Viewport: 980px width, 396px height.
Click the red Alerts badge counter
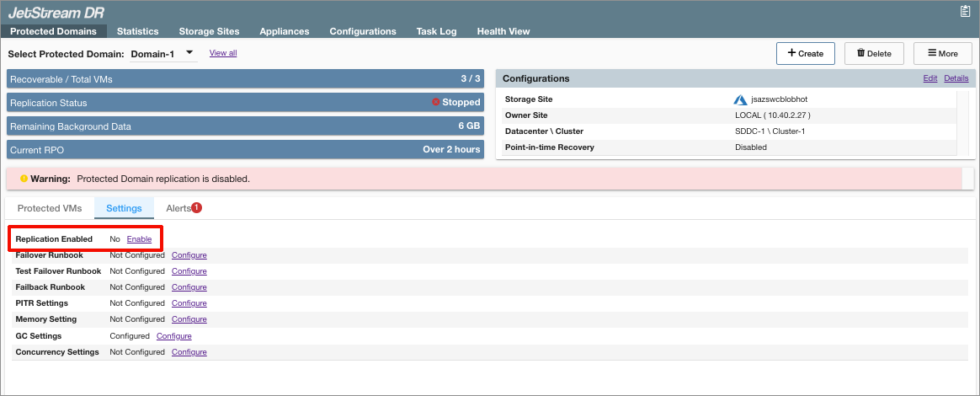(196, 207)
